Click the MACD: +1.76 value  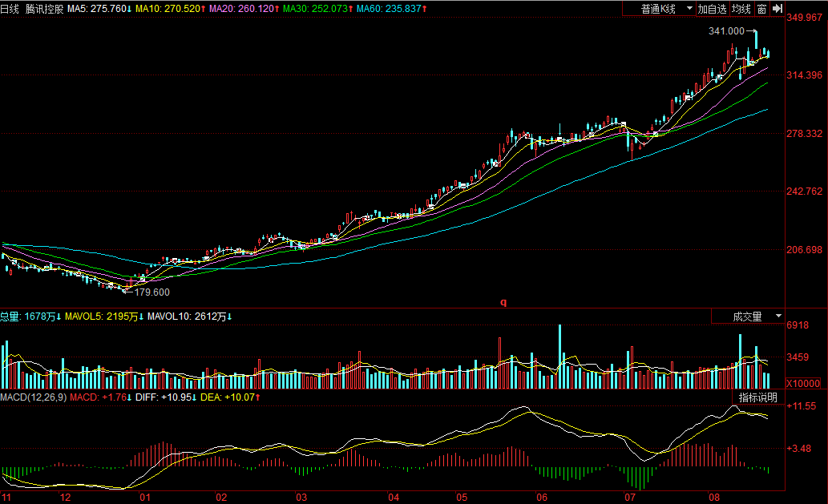pyautogui.click(x=101, y=397)
